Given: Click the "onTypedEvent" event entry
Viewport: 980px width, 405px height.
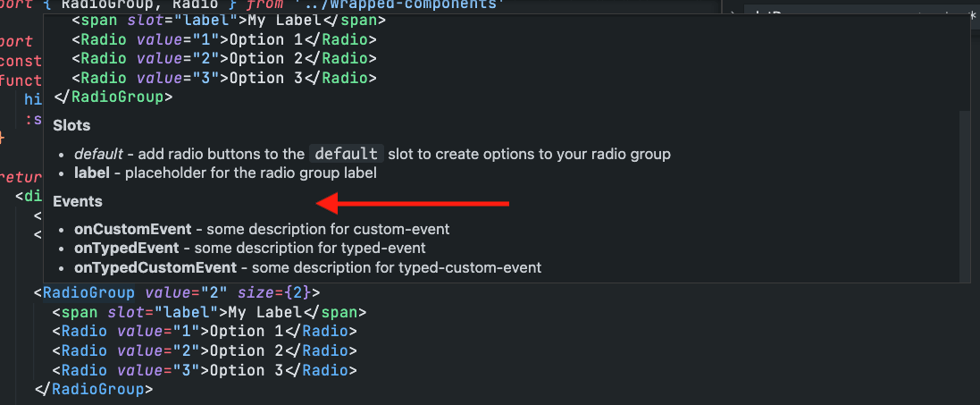Looking at the screenshot, I should (126, 249).
